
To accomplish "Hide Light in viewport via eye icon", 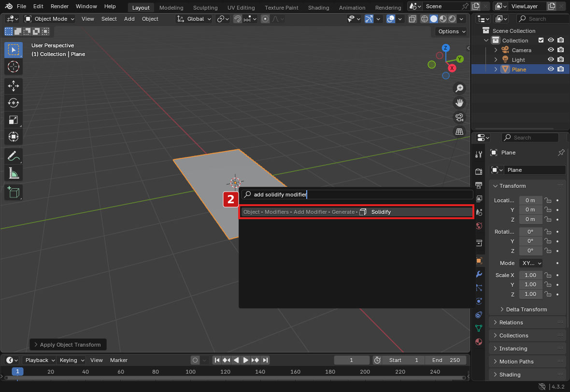I will [551, 59].
